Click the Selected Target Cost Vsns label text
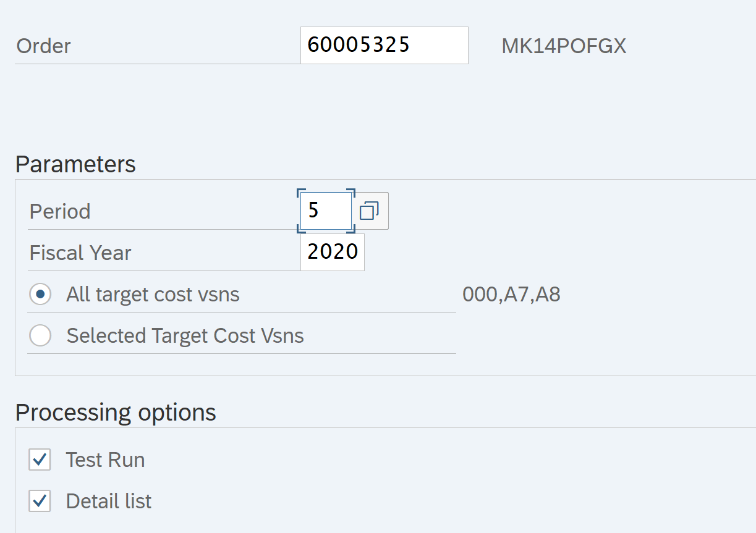Image resolution: width=756 pixels, height=533 pixels. [185, 336]
